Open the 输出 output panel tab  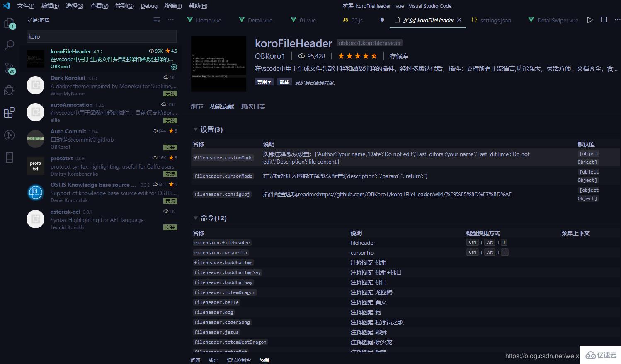pyautogui.click(x=213, y=360)
